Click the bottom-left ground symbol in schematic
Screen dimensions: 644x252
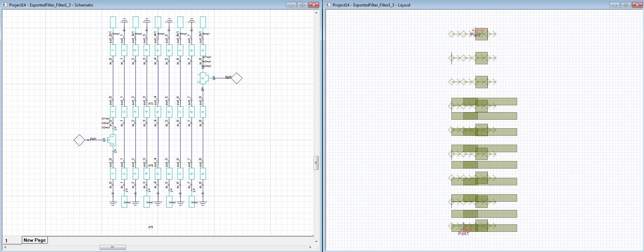(113, 203)
